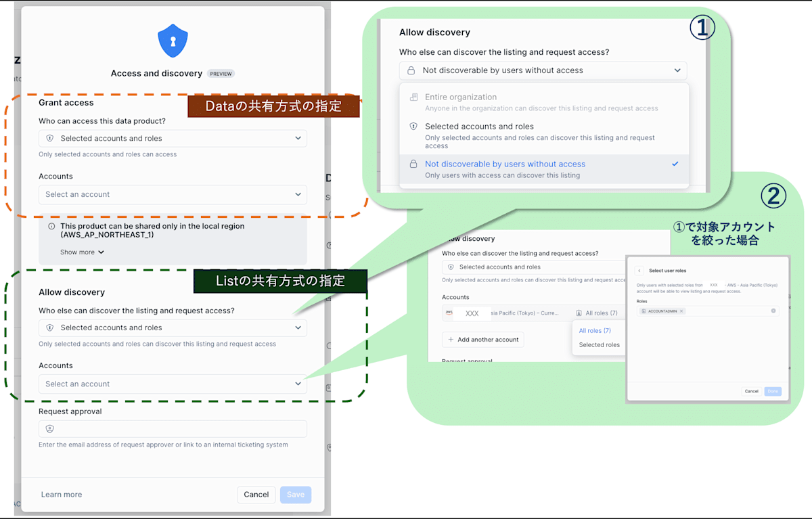Click building icon beside 'Entire organization'
The image size is (812, 519).
414,97
